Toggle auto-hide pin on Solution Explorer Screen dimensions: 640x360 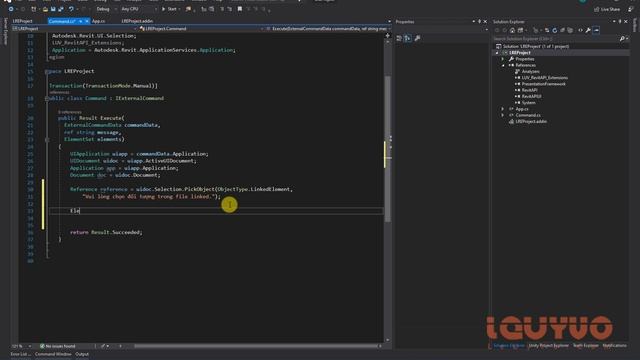(x=620, y=22)
